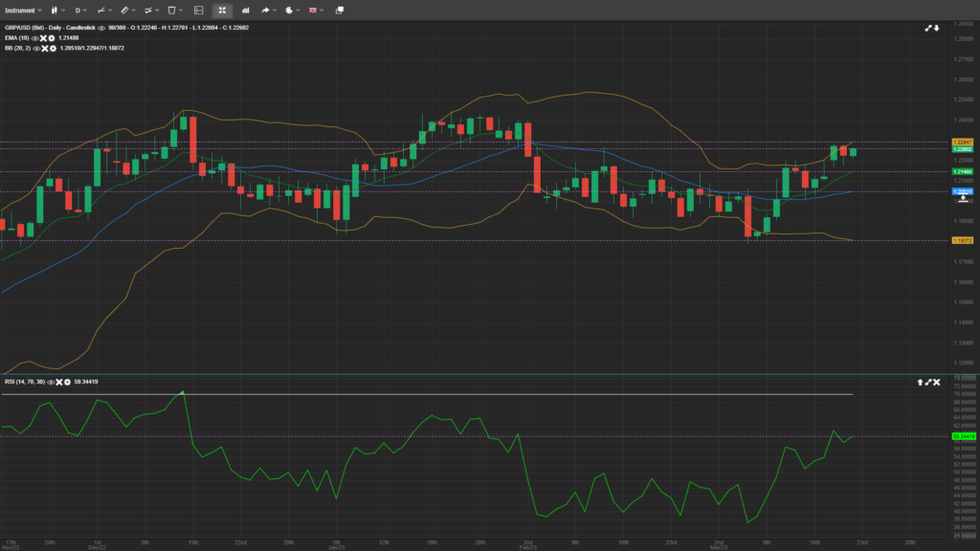Toggle the RSI indicator eye icon
Viewport: 980px width, 551px height.
(49, 382)
